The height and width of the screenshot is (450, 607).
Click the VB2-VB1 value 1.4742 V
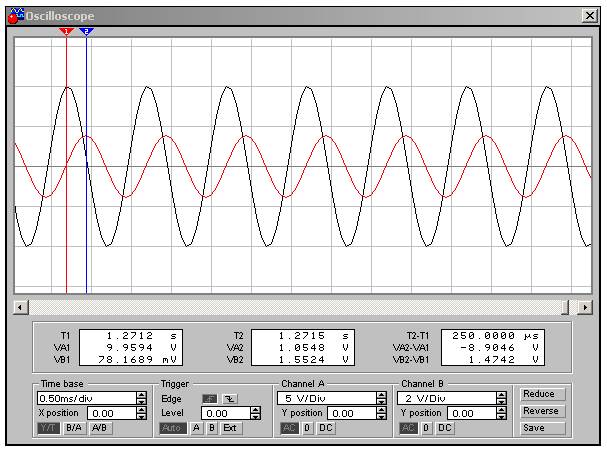pyautogui.click(x=503, y=359)
